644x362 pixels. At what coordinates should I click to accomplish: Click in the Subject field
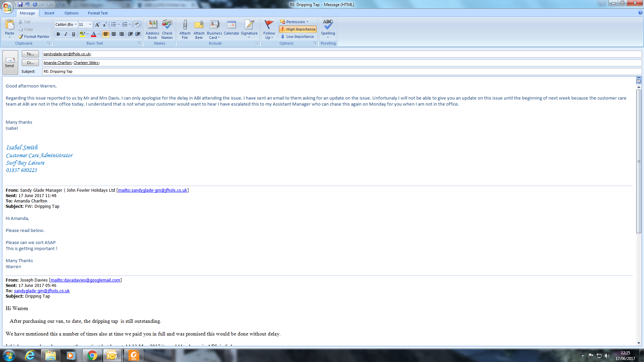coord(335,71)
